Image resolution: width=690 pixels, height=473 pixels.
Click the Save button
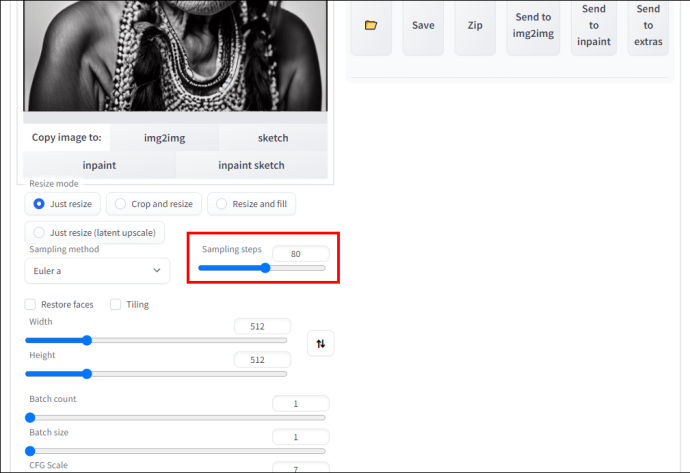423,26
